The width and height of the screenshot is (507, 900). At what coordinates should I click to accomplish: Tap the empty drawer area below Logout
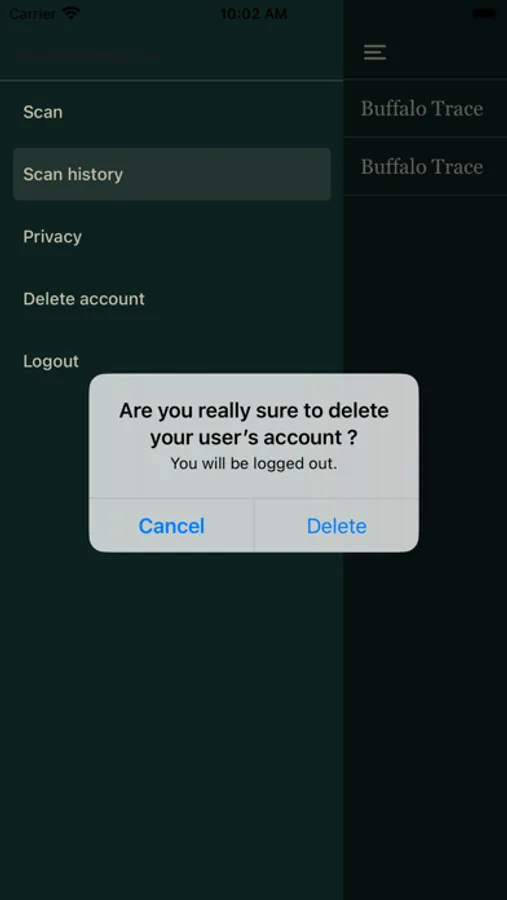pyautogui.click(x=172, y=723)
